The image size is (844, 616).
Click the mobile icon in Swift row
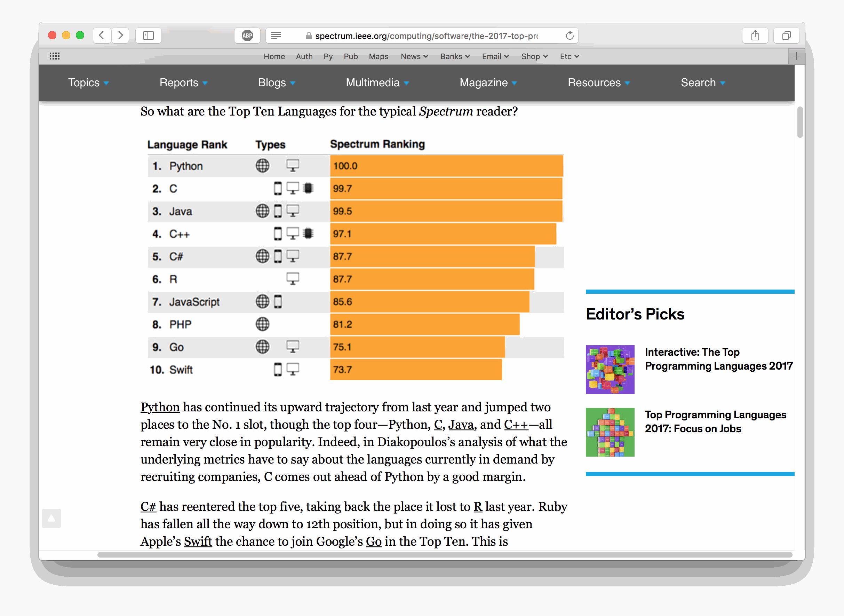[x=278, y=370]
